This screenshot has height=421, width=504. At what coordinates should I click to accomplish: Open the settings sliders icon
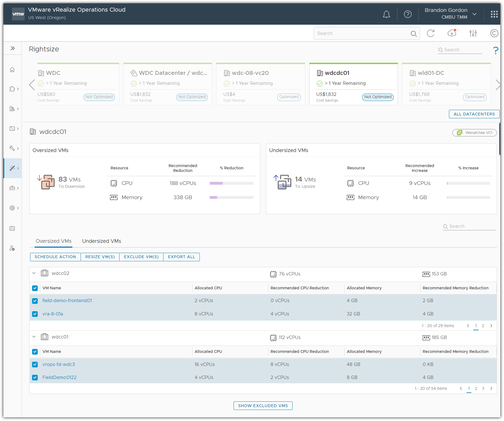(473, 33)
